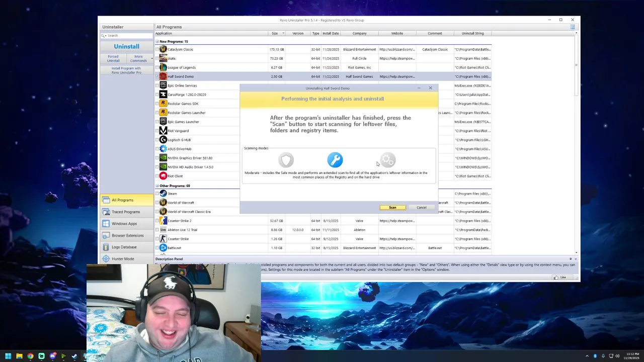Switch to Windows Apps view
Viewport: 644px width, 362px height.
(x=126, y=224)
